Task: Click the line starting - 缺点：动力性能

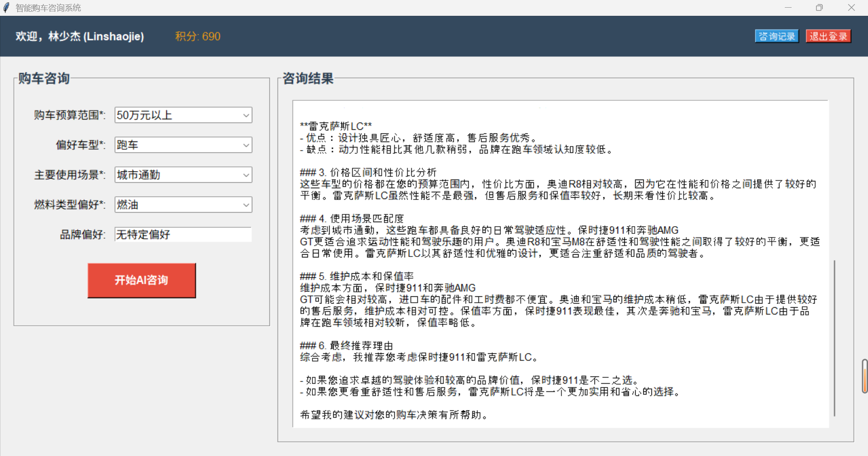Action: 457,149
